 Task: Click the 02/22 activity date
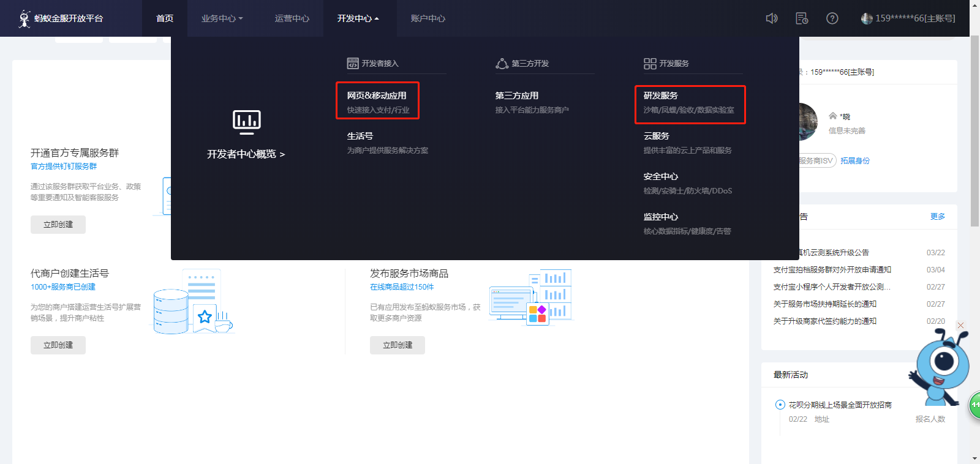click(x=798, y=419)
